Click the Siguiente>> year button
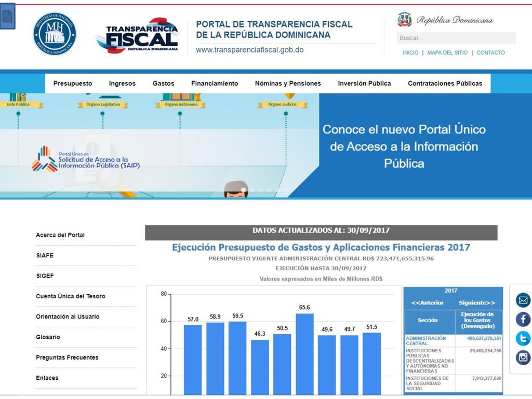Image resolution: width=532 pixels, height=399 pixels. (x=477, y=303)
